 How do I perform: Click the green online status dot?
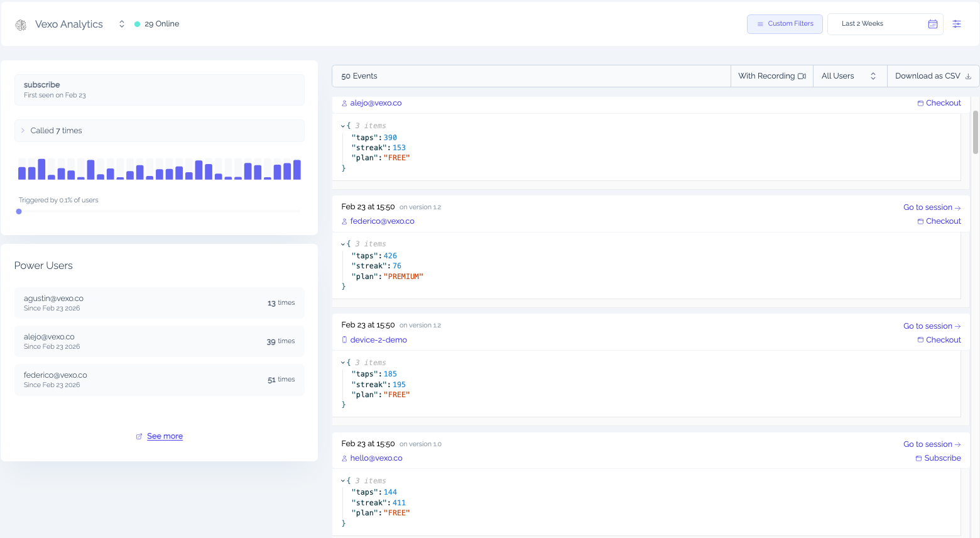138,23
